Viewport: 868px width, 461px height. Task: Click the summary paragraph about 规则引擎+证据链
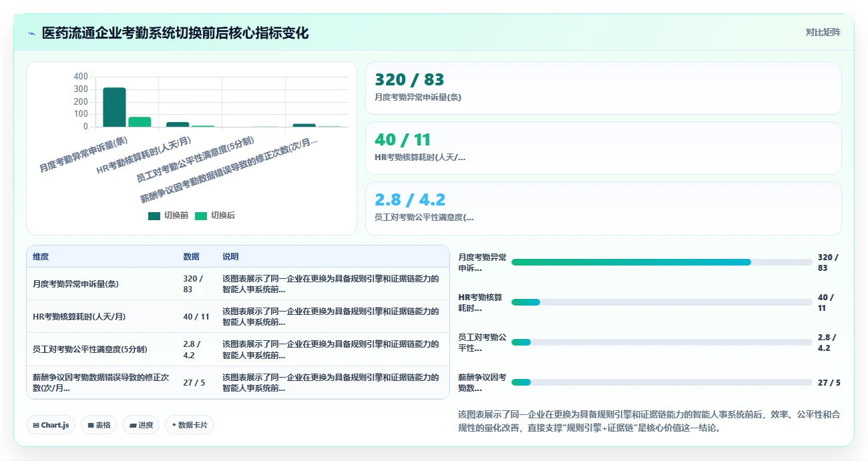(x=649, y=421)
